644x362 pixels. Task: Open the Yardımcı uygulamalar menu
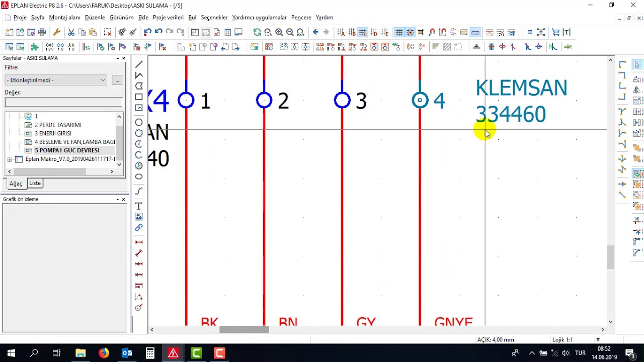[259, 18]
